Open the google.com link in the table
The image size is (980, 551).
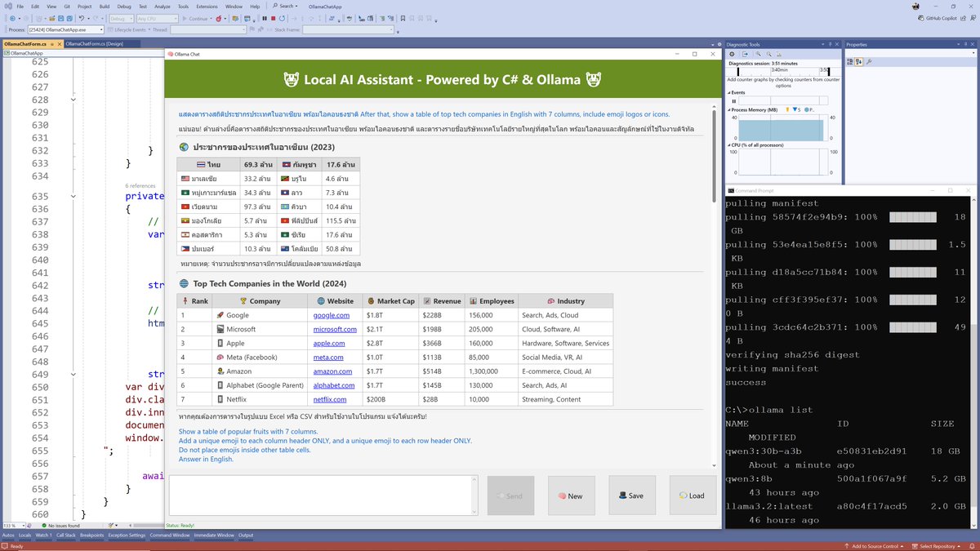point(332,315)
